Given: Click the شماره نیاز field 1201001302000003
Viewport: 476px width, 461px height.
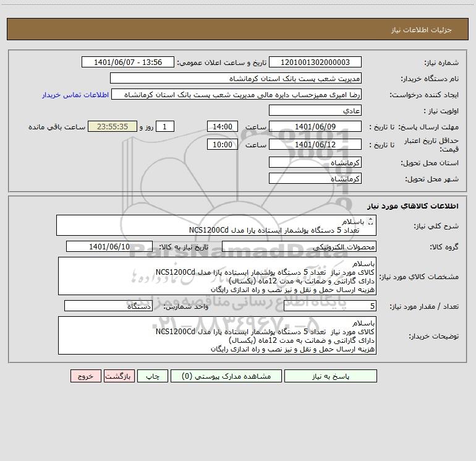Looking at the screenshot, I should point(315,62).
